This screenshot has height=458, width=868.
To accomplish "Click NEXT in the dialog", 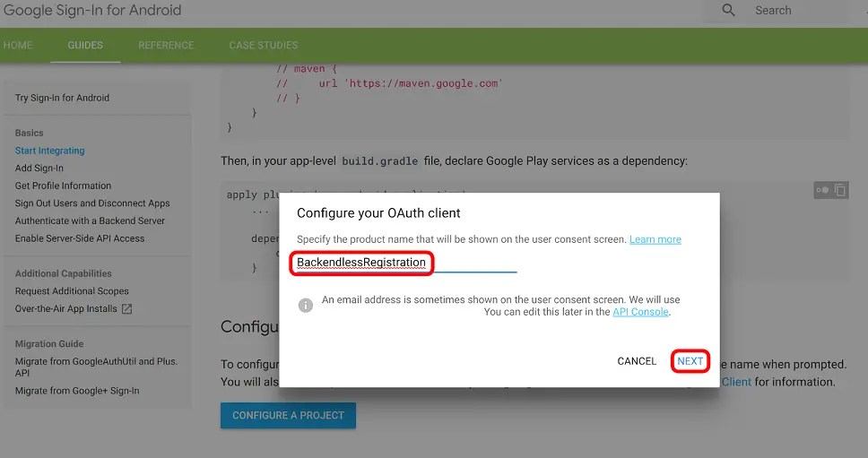I will (690, 361).
